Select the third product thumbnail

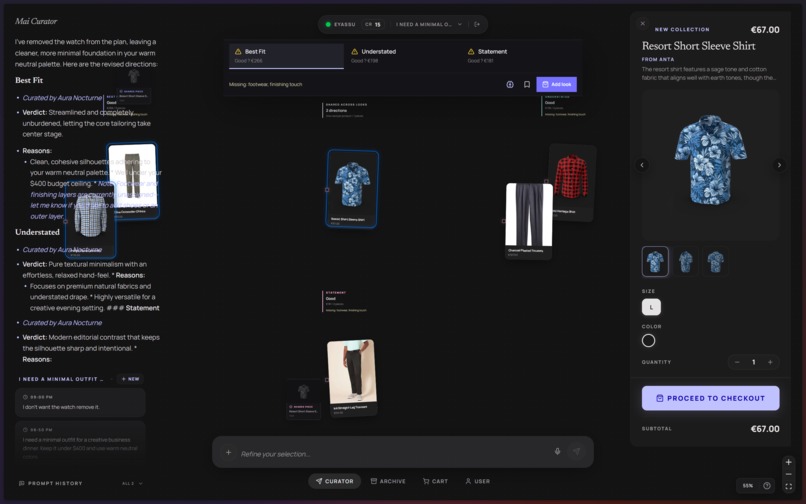coord(715,261)
